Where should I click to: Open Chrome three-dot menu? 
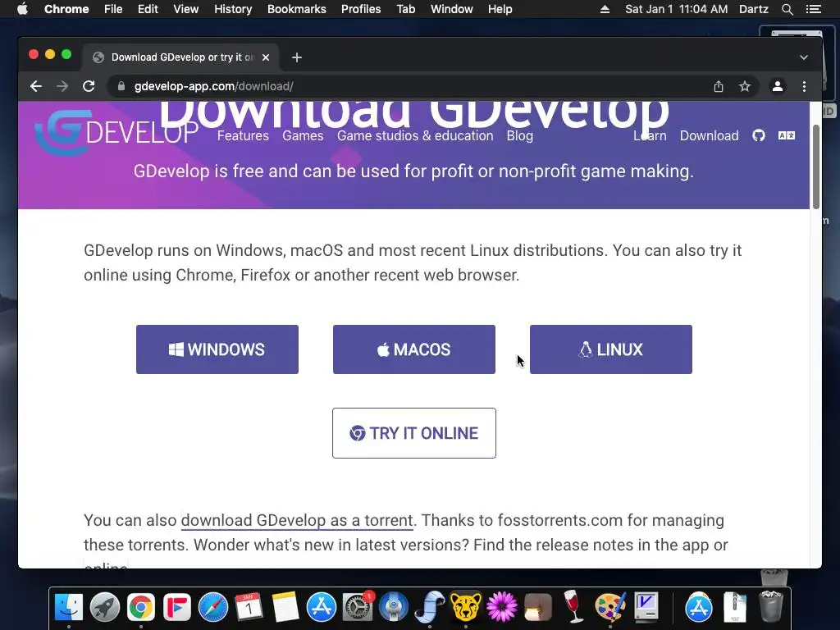coord(804,86)
